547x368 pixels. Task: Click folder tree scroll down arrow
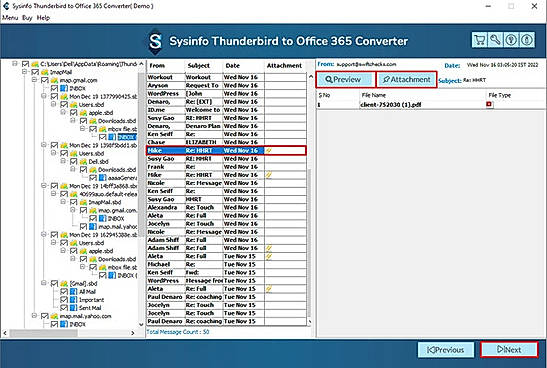tap(141, 324)
